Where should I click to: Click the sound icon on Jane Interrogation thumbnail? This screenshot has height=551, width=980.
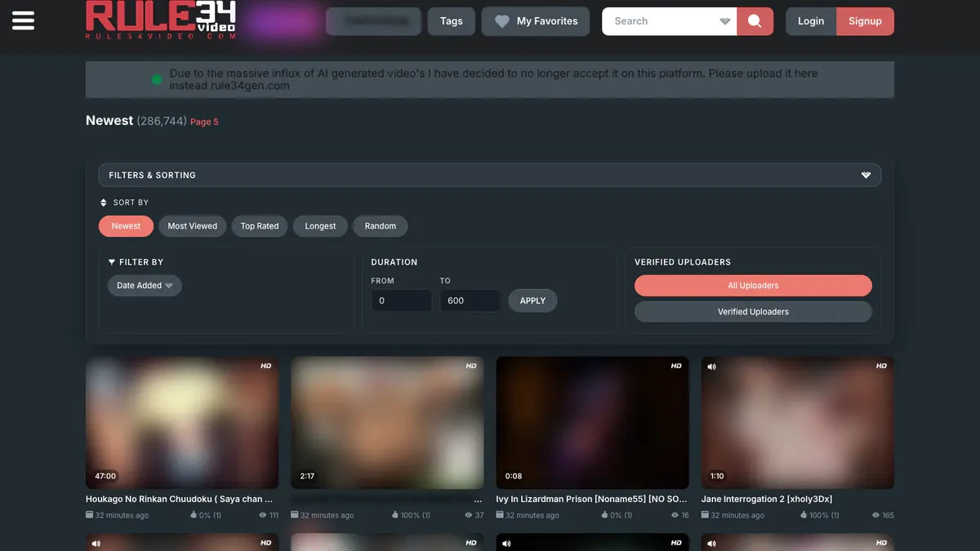[712, 367]
